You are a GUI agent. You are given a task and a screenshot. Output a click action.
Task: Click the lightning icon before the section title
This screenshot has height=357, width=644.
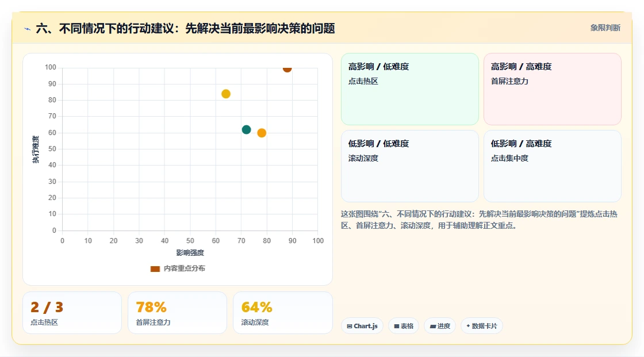tap(28, 29)
